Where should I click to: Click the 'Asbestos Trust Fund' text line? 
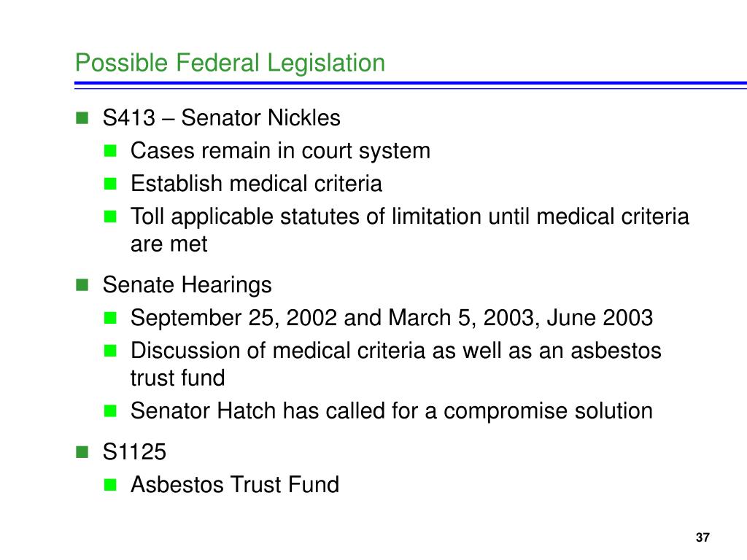click(235, 485)
